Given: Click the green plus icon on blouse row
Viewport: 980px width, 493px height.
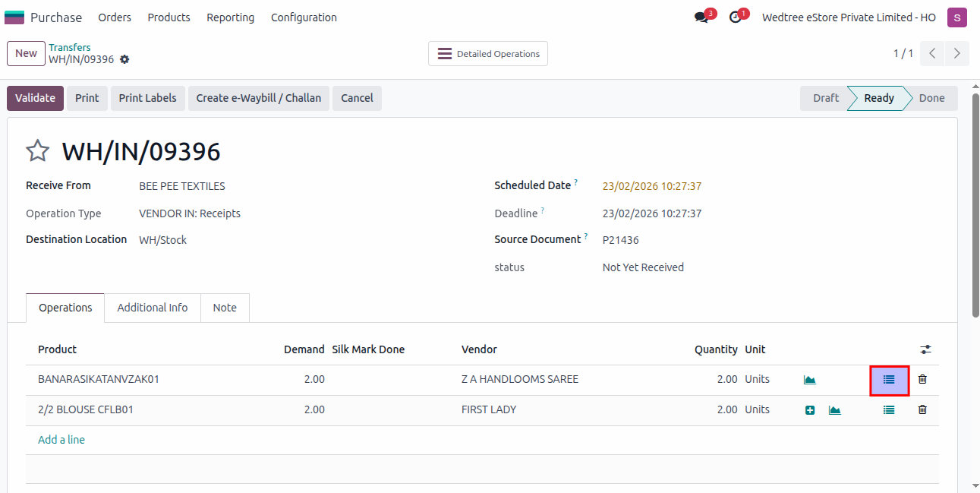Looking at the screenshot, I should [810, 410].
